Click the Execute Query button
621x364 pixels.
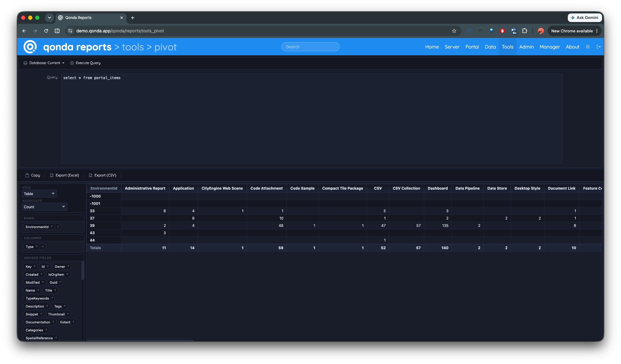coord(85,63)
